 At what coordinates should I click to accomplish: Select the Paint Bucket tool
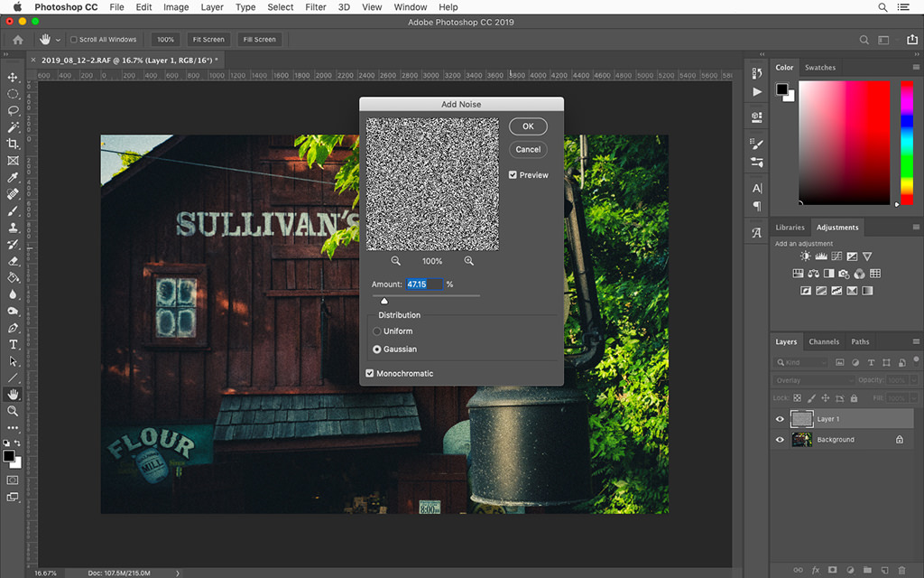(13, 277)
